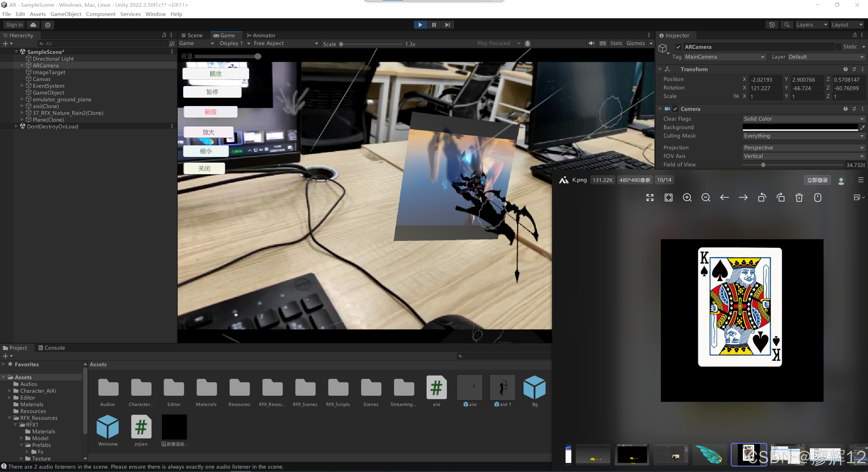Viewport: 868px width, 472px height.
Task: Click the zoom-in icon in image viewer
Action: pyautogui.click(x=687, y=198)
